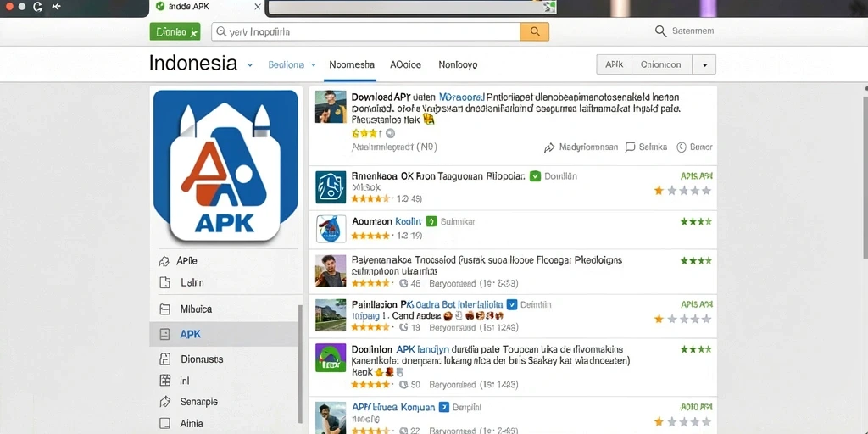Click the Bemor icon
The height and width of the screenshot is (434, 868).
[681, 147]
